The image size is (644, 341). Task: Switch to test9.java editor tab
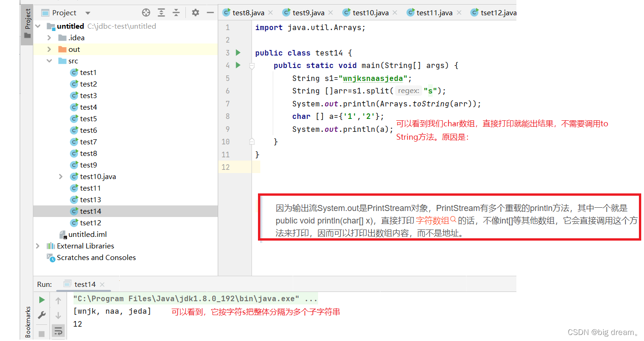pos(308,13)
